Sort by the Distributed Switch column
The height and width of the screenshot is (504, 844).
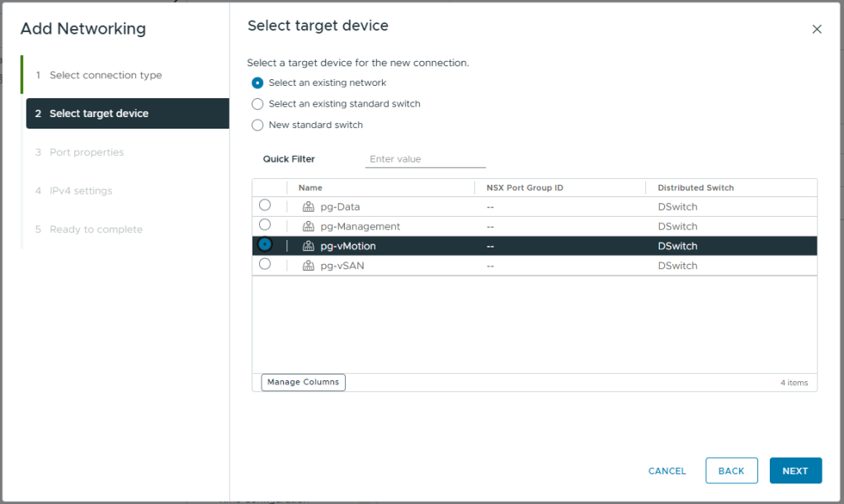[695, 188]
